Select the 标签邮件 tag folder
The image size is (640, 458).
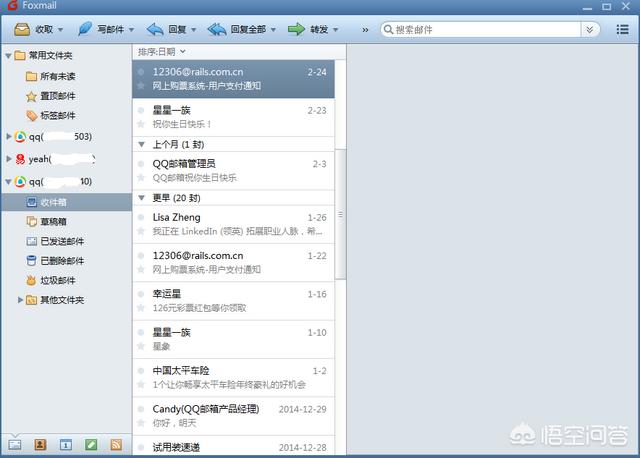tap(51, 116)
